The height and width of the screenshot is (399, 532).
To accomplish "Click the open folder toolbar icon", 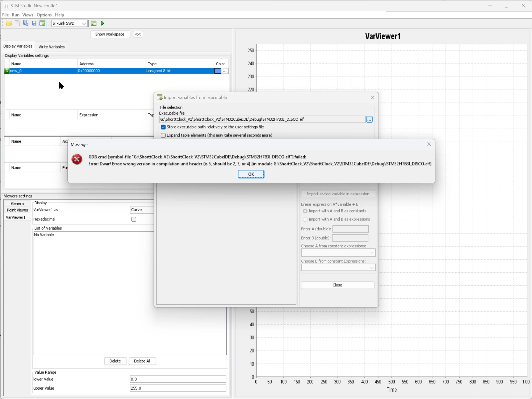I will click(x=9, y=23).
